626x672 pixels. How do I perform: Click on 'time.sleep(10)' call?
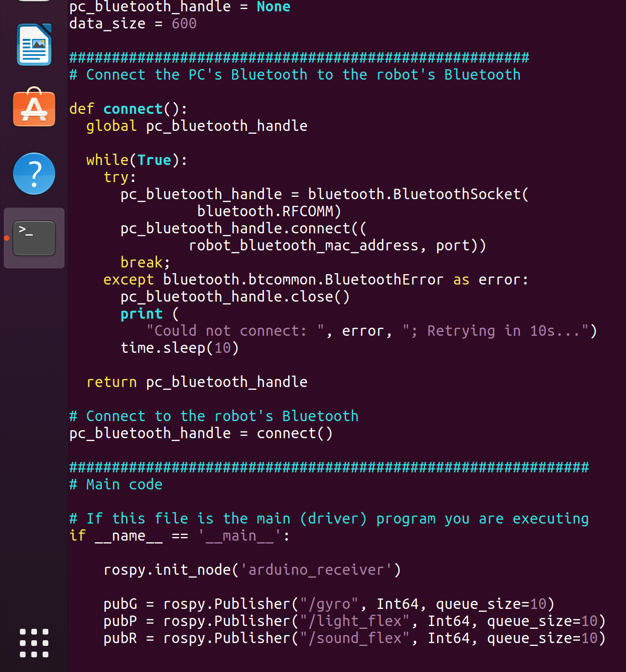pos(179,348)
